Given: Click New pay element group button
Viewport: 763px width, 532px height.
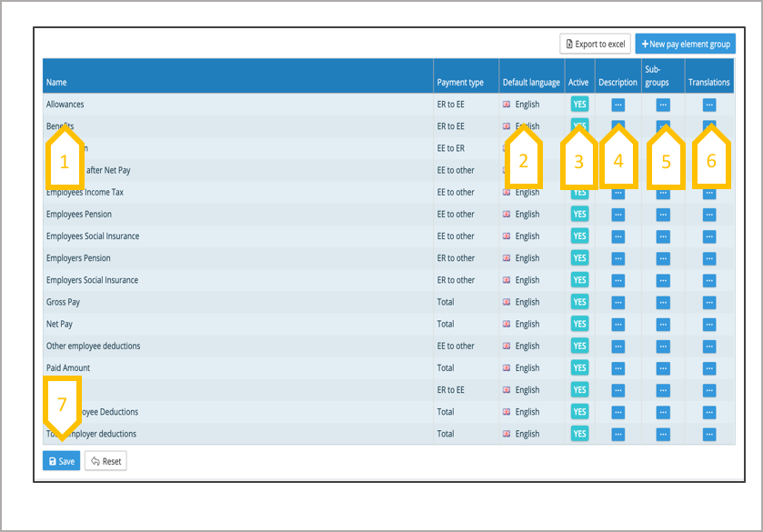Looking at the screenshot, I should pos(685,44).
